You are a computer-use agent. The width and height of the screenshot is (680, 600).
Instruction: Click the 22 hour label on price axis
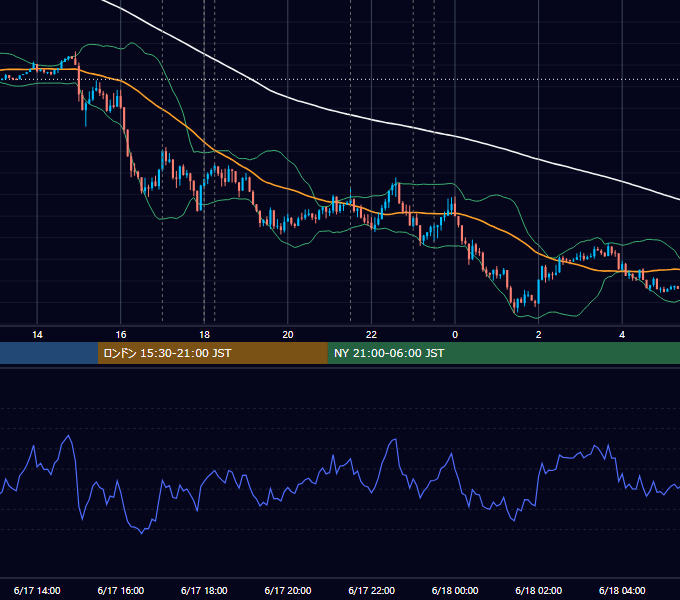[x=371, y=335]
